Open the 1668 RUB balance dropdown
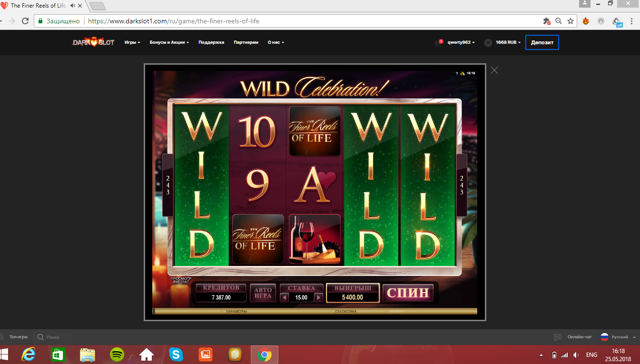This screenshot has width=640, height=364. pos(508,42)
